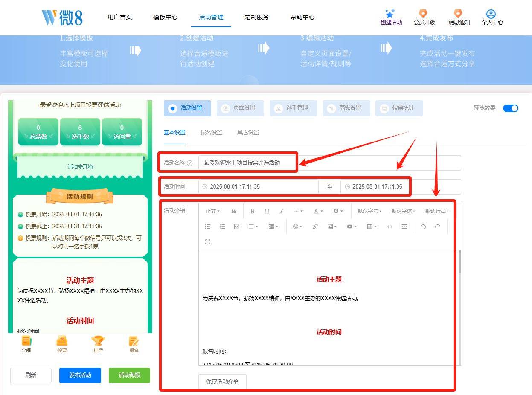Redo the last editor change
Viewport: 532px width, 395px height.
[x=438, y=227]
